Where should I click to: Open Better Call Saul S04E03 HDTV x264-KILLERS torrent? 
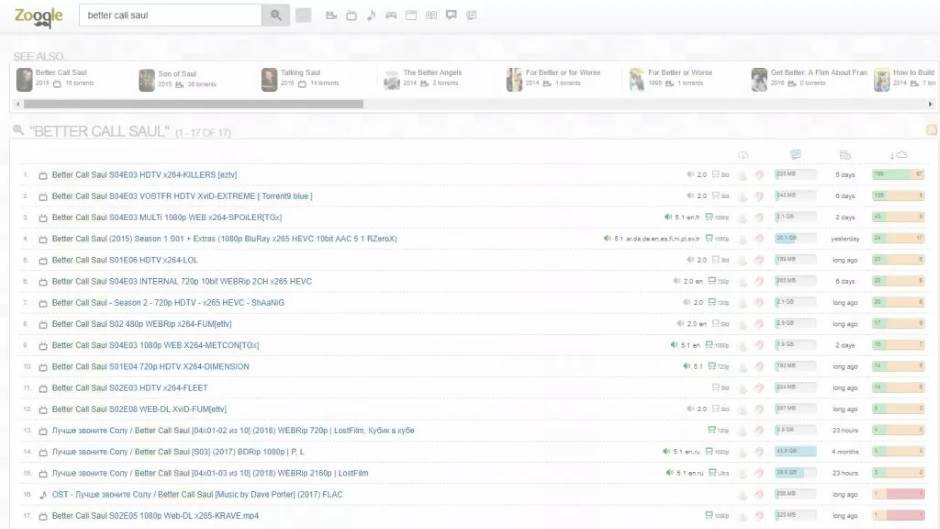tap(144, 175)
